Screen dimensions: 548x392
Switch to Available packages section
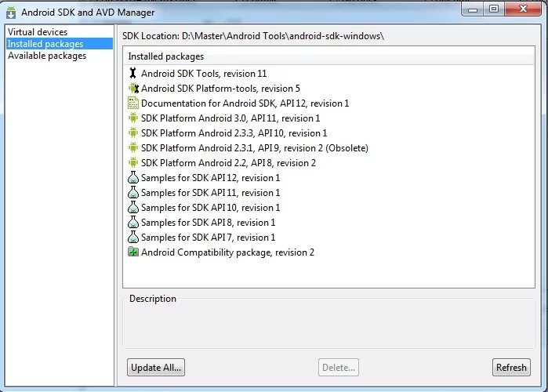click(x=47, y=56)
